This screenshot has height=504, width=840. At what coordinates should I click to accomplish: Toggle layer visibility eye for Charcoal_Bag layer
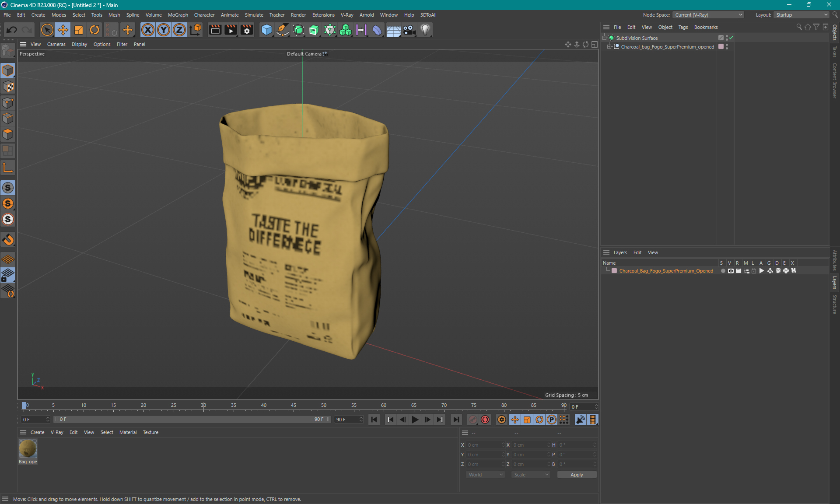click(x=731, y=271)
